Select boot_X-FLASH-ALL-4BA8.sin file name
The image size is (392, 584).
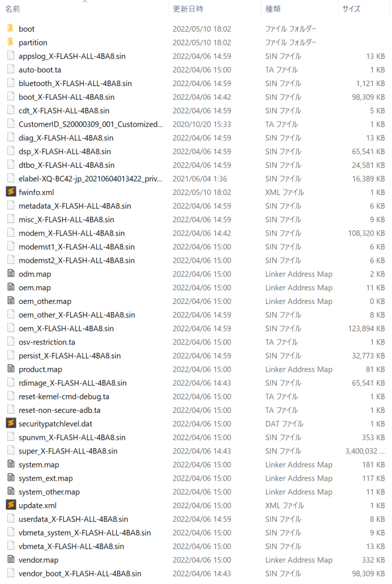tap(67, 97)
